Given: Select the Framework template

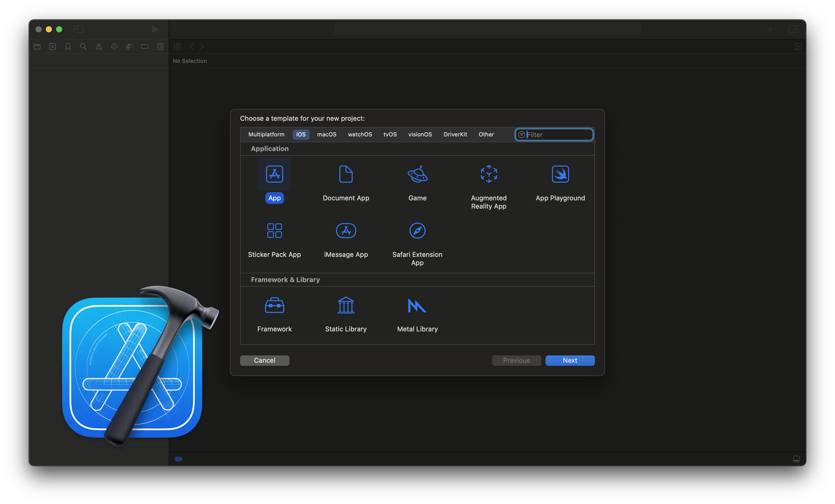Looking at the screenshot, I should (275, 314).
